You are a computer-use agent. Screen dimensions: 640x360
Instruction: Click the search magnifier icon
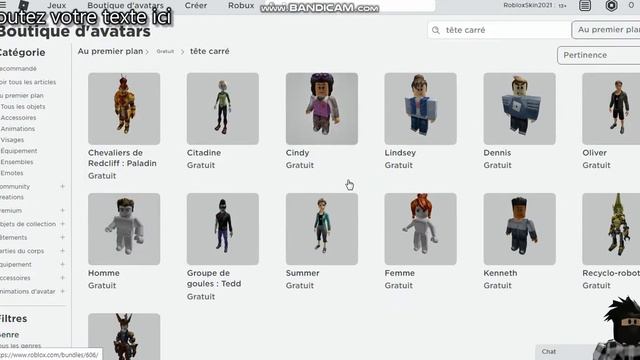click(x=436, y=30)
